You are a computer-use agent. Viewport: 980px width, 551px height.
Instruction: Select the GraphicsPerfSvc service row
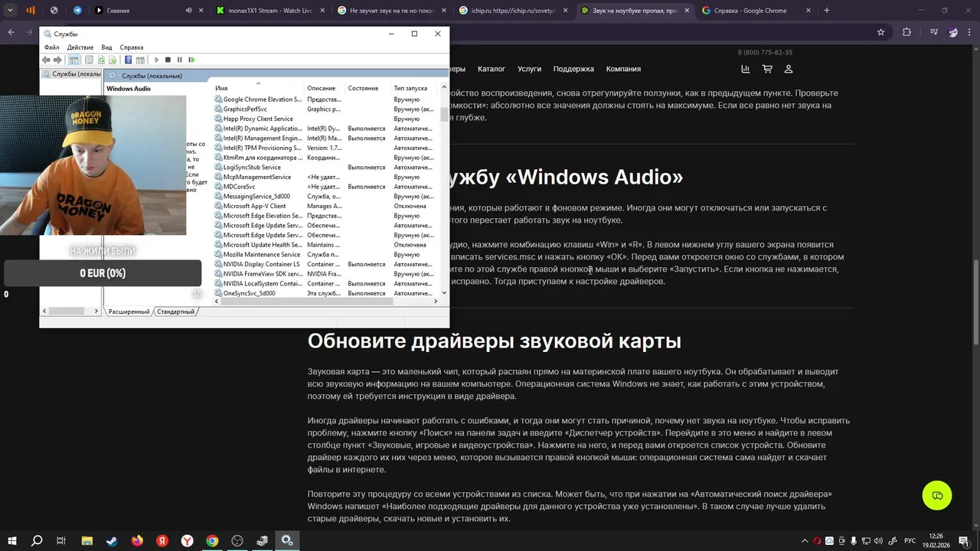click(325, 109)
